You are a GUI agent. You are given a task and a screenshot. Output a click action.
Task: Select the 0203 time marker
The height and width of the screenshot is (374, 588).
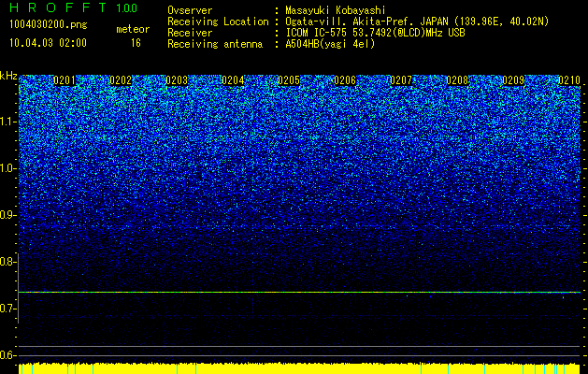coord(177,80)
